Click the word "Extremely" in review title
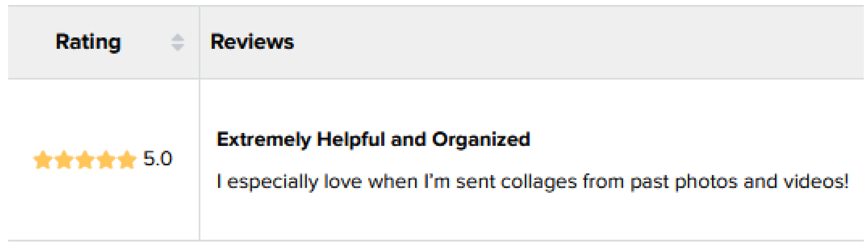The width and height of the screenshot is (868, 246). [x=263, y=140]
